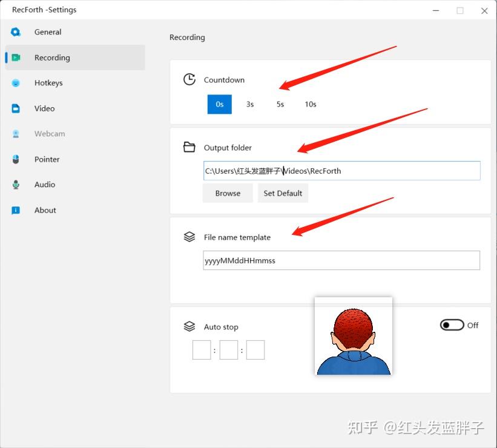Focus the Output folder path field

pyautogui.click(x=341, y=171)
